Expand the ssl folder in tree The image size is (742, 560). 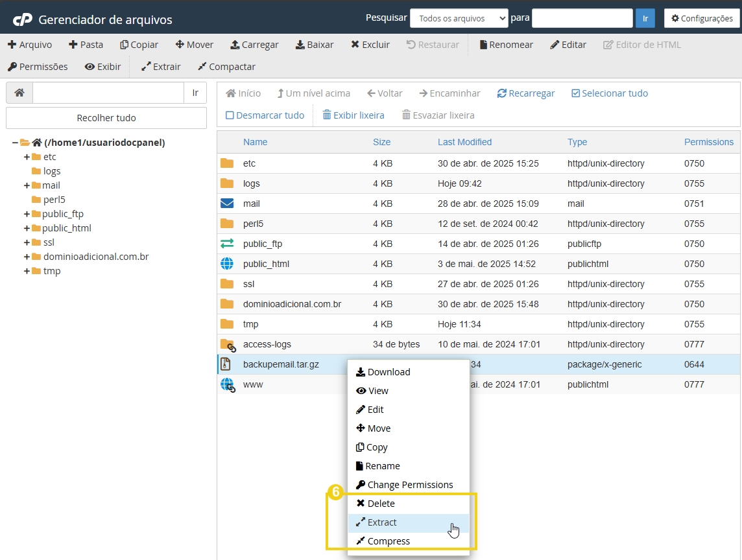pyautogui.click(x=27, y=242)
